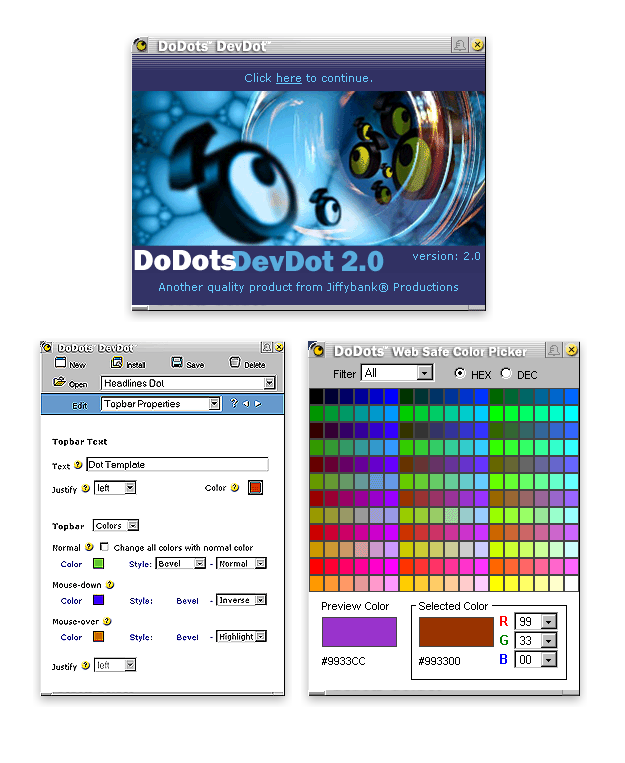Pick the black swatch in the color grid
This screenshot has width=625, height=763.
coord(316,397)
